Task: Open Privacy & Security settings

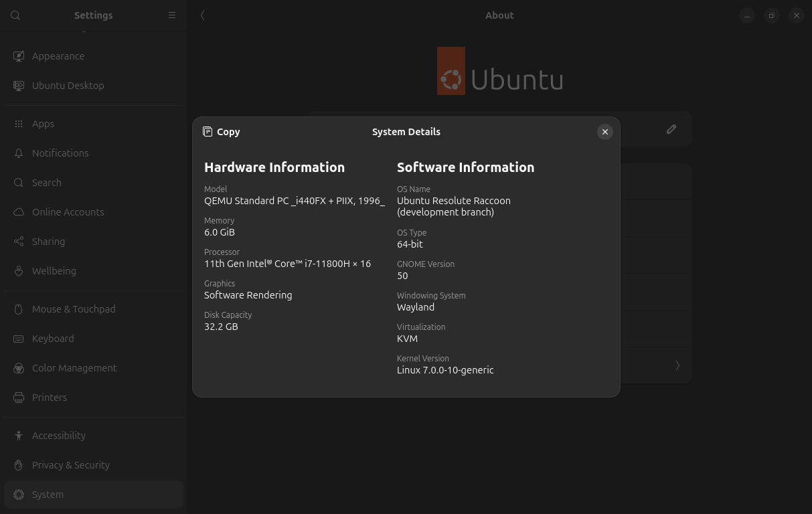Action: pyautogui.click(x=70, y=465)
